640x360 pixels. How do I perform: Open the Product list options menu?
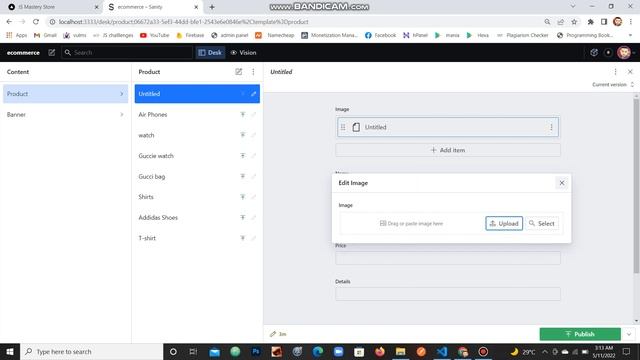tap(253, 72)
